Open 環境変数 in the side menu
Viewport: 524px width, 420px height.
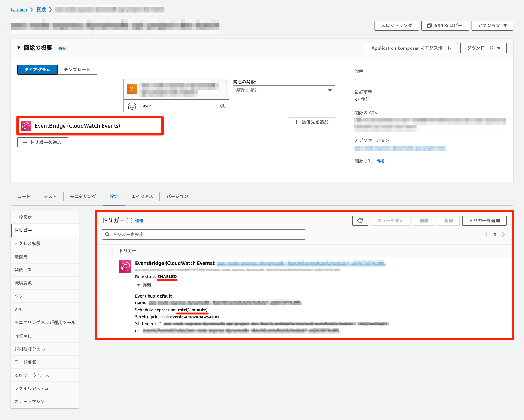pyautogui.click(x=45, y=283)
